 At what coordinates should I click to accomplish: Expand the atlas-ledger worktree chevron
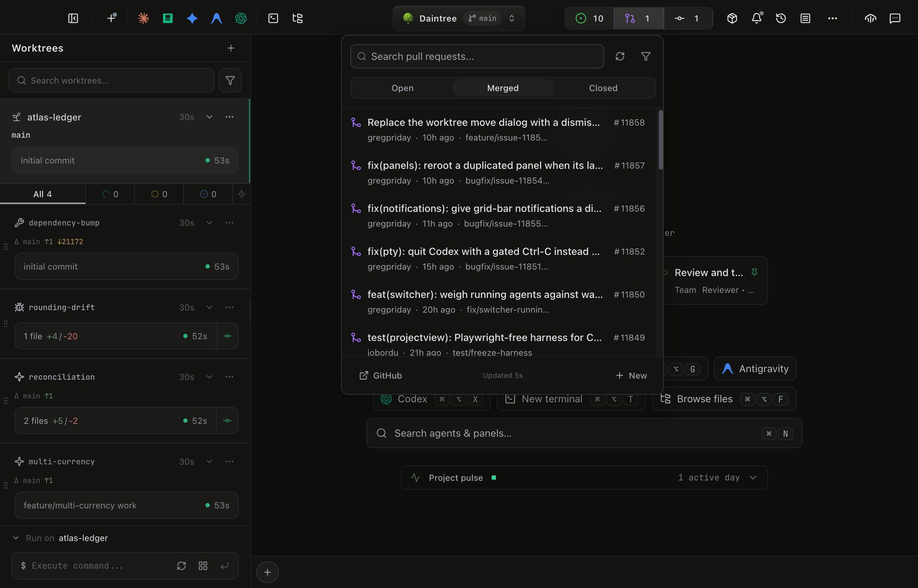point(209,117)
